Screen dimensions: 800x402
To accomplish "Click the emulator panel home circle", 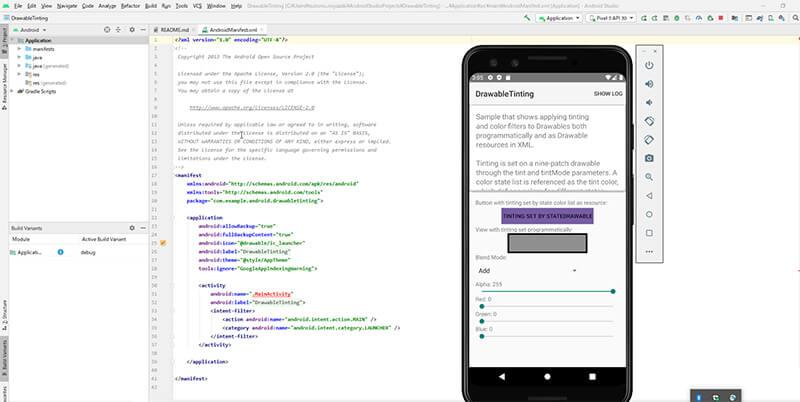I will click(649, 214).
